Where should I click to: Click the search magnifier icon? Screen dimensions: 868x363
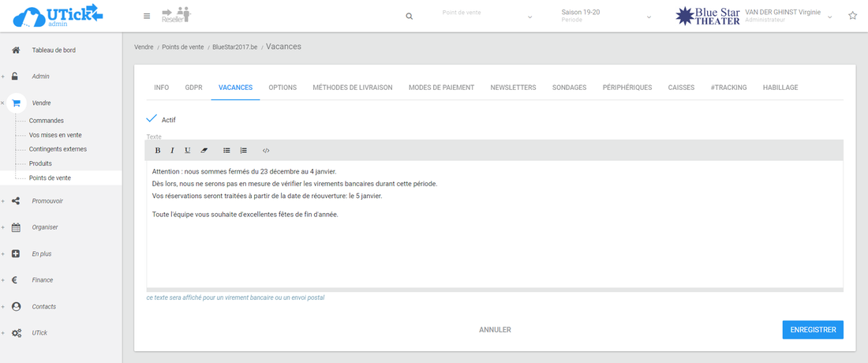pos(409,16)
